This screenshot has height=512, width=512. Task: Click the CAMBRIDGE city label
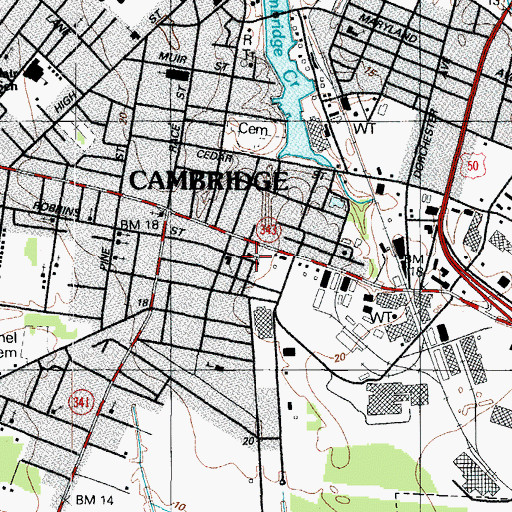(208, 181)
